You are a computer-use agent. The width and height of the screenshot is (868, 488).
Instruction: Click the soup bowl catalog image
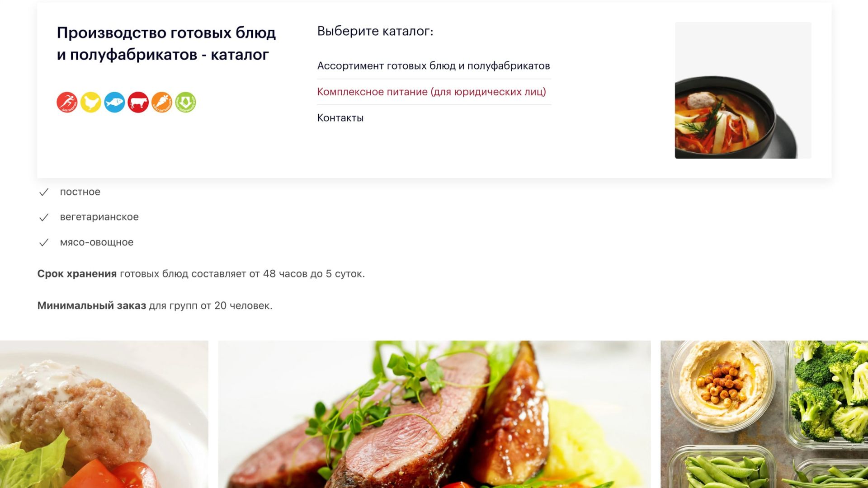(x=743, y=90)
